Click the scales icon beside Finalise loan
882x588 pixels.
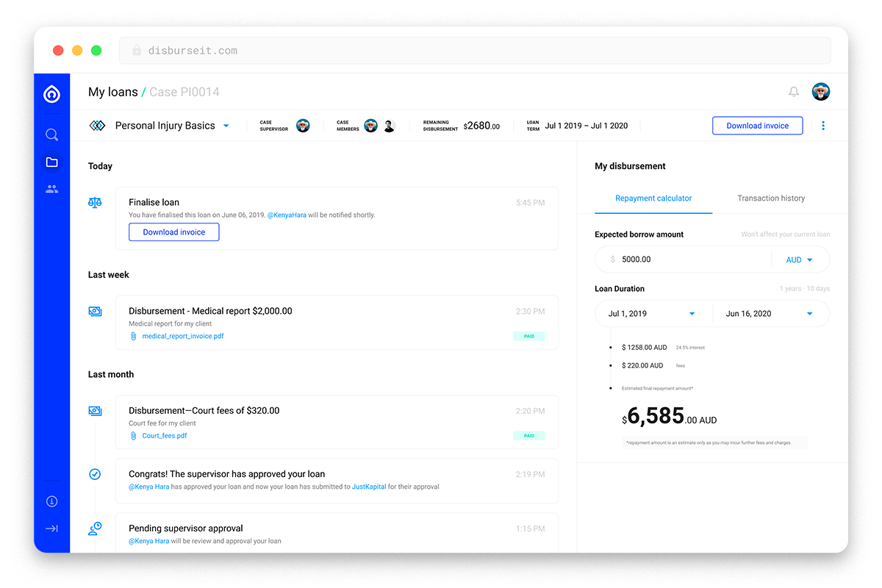click(95, 202)
